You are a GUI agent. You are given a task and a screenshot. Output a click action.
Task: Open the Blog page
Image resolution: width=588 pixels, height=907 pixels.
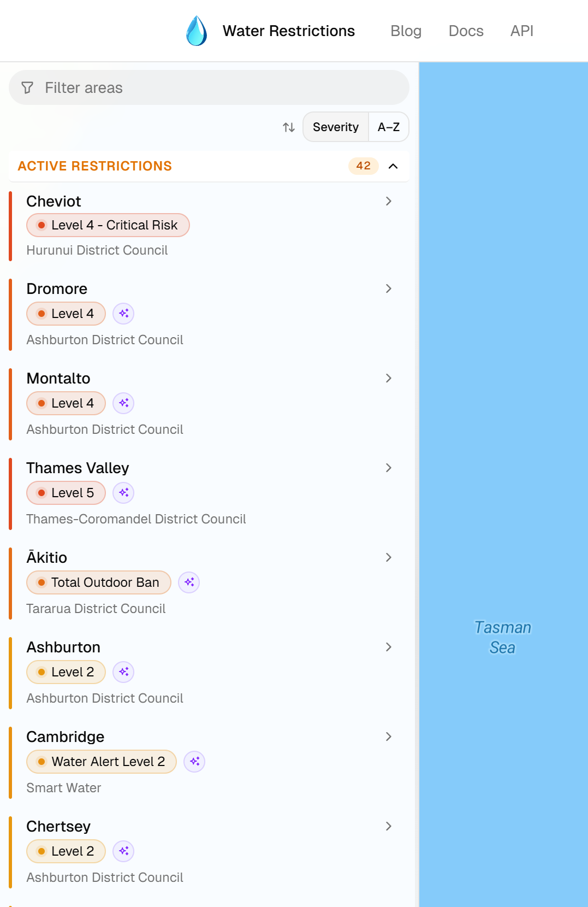pos(406,31)
